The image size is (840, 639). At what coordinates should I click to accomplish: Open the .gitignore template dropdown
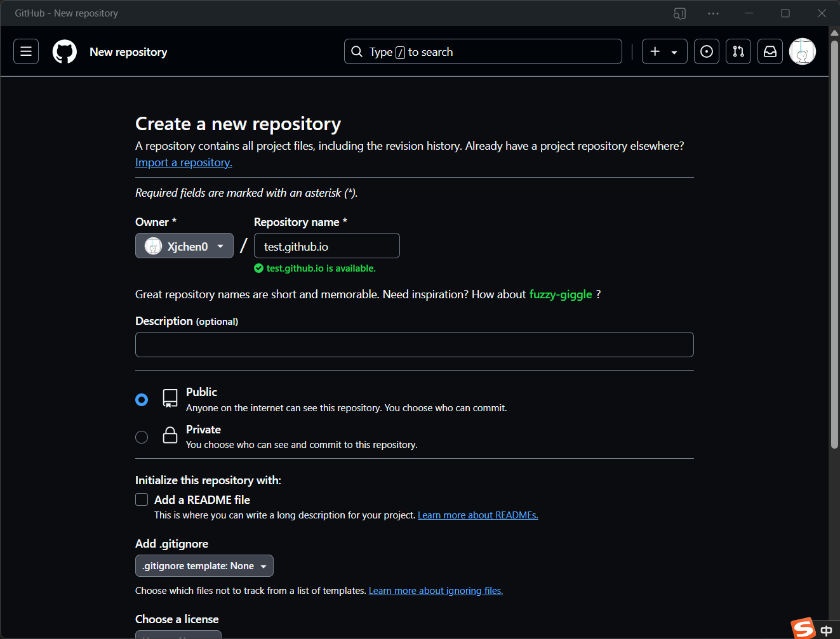[x=204, y=566]
